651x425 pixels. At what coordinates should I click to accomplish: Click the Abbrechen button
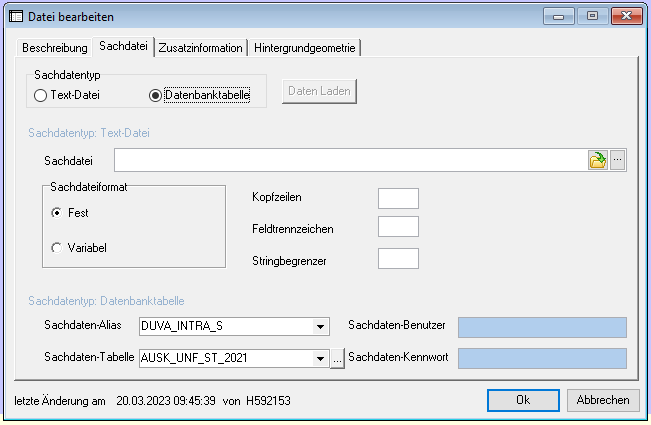pos(603,400)
